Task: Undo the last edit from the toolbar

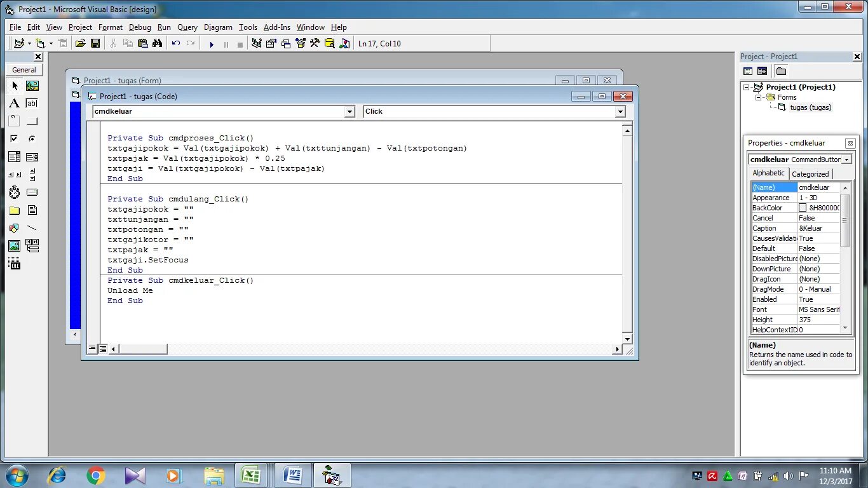Action: (x=176, y=43)
